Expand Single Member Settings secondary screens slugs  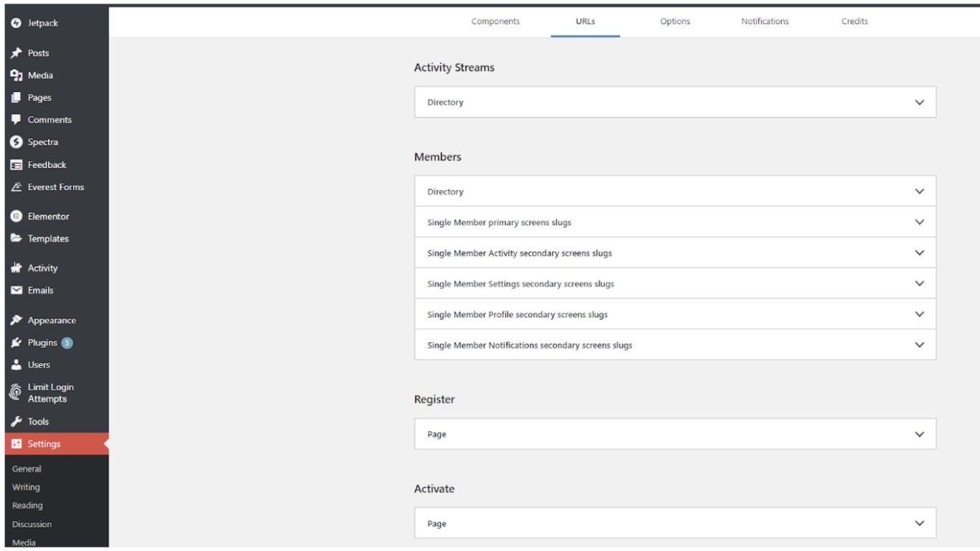[x=920, y=284]
